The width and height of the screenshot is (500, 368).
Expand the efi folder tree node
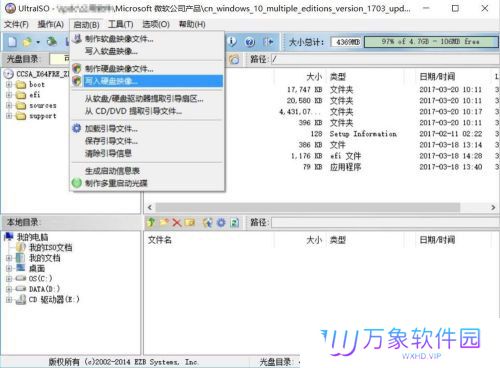[9, 95]
